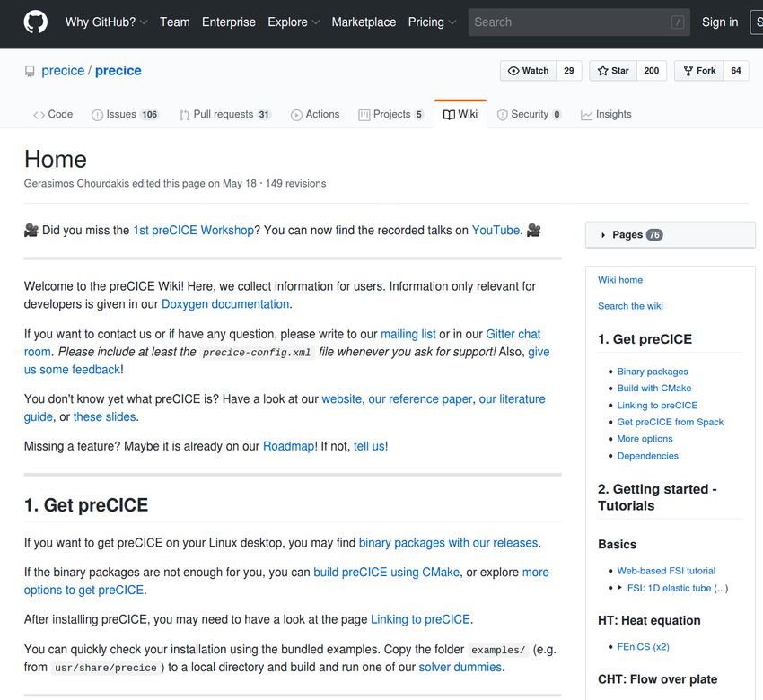Viewport: 763px width, 700px height.
Task: Open the Roadmap link
Action: [x=288, y=446]
